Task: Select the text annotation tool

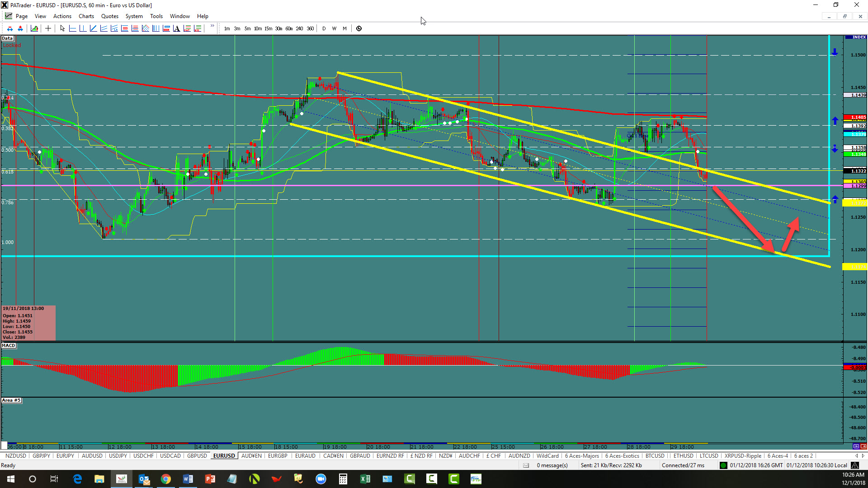Action: click(x=176, y=28)
